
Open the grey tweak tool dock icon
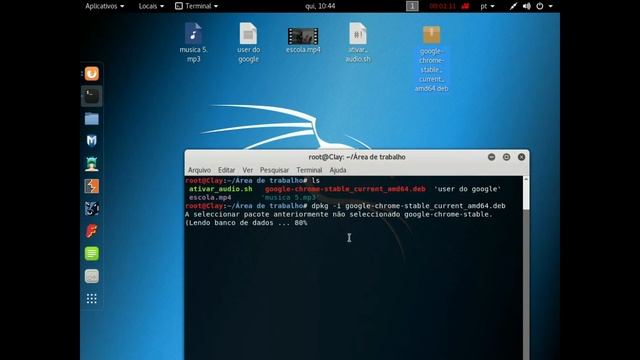pyautogui.click(x=92, y=276)
